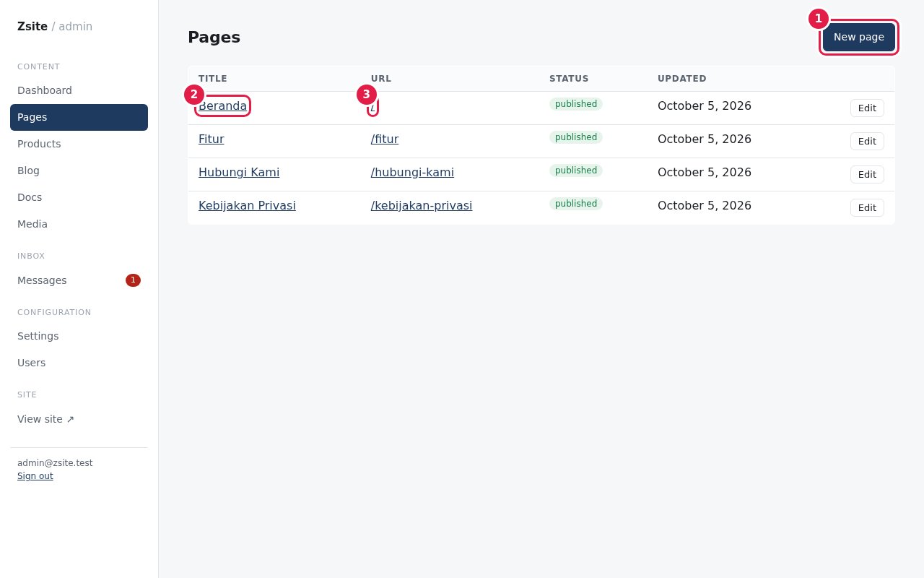
Task: Click the Messages unread count badge
Action: pyautogui.click(x=133, y=280)
